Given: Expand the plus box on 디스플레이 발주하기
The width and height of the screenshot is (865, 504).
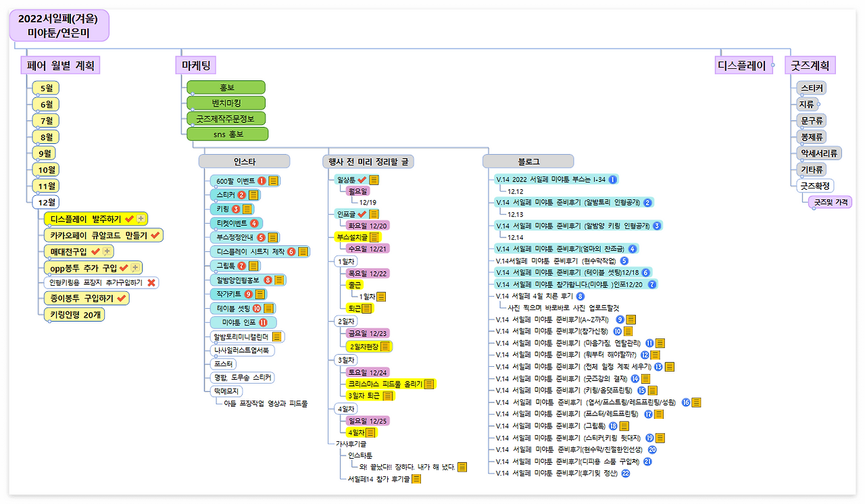Looking at the screenshot, I should (x=141, y=219).
